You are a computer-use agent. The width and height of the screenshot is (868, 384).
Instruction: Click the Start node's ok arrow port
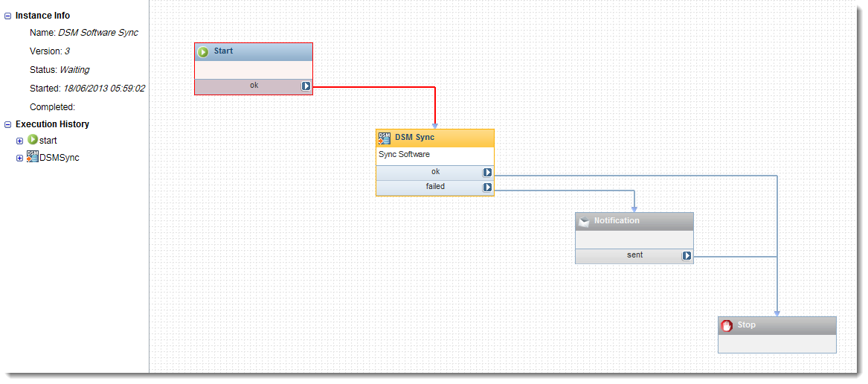tap(306, 86)
